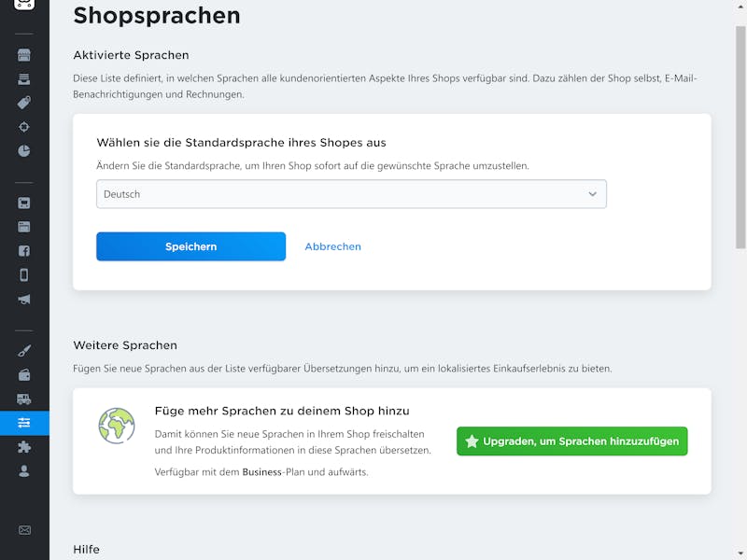The image size is (747, 560).
Task: Open the marketing megaphone icon
Action: point(24,299)
